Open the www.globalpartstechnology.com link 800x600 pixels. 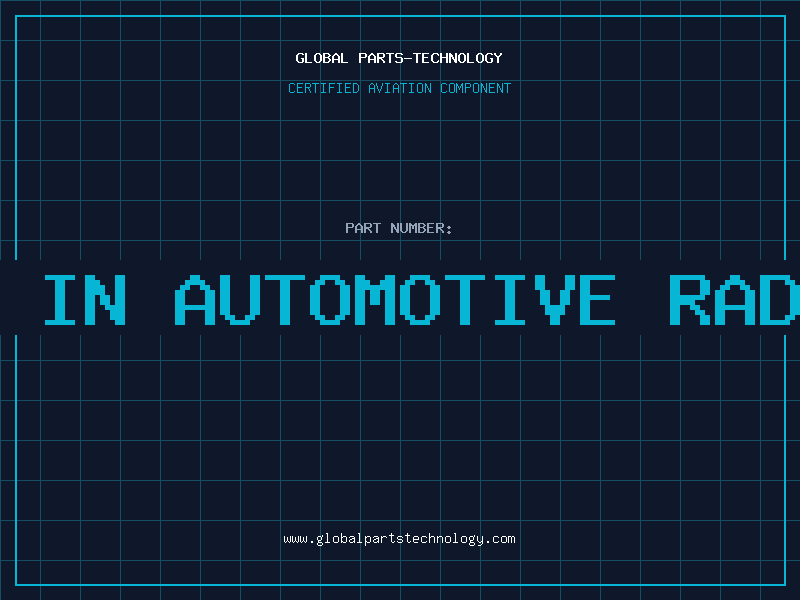pyautogui.click(x=399, y=539)
